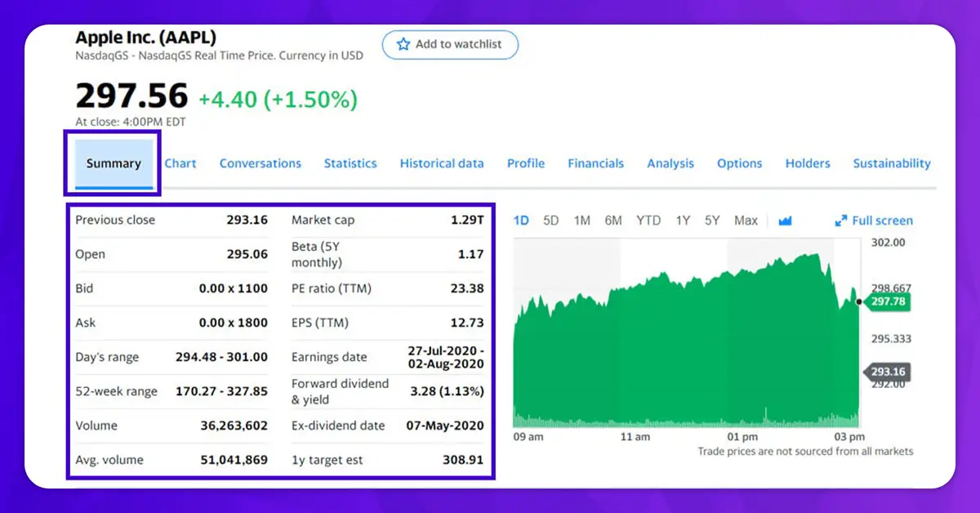Image resolution: width=980 pixels, height=513 pixels.
Task: Click the 1y target est value 308.91
Action: click(x=464, y=460)
